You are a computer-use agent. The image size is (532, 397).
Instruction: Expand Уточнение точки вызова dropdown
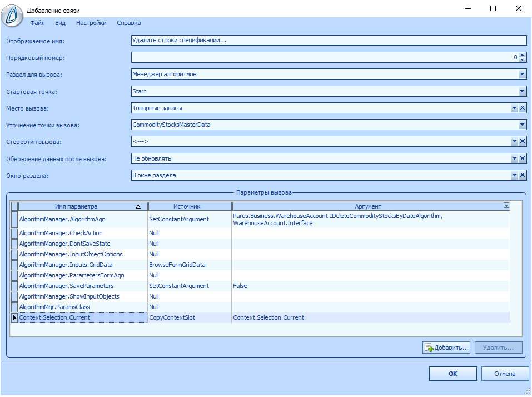click(522, 125)
